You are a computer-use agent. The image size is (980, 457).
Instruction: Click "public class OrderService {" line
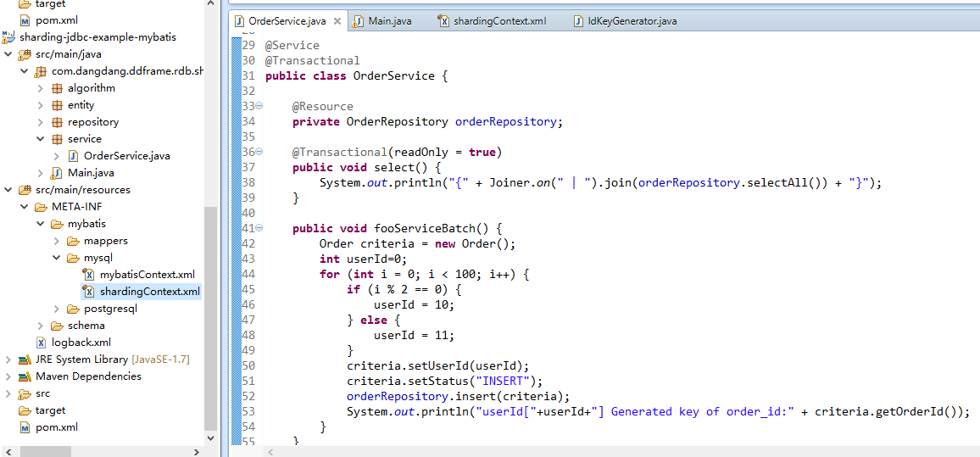point(357,75)
